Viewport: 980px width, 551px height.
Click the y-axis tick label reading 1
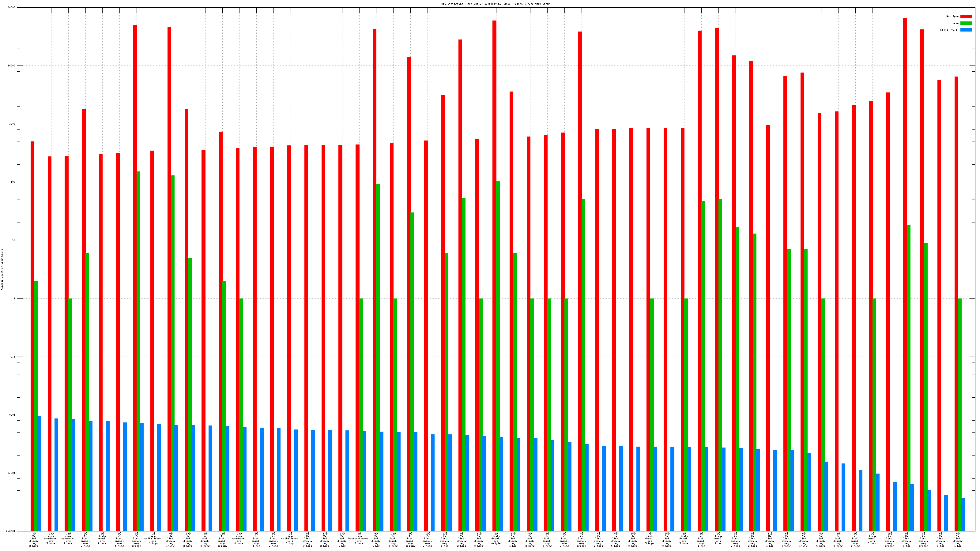pyautogui.click(x=15, y=298)
